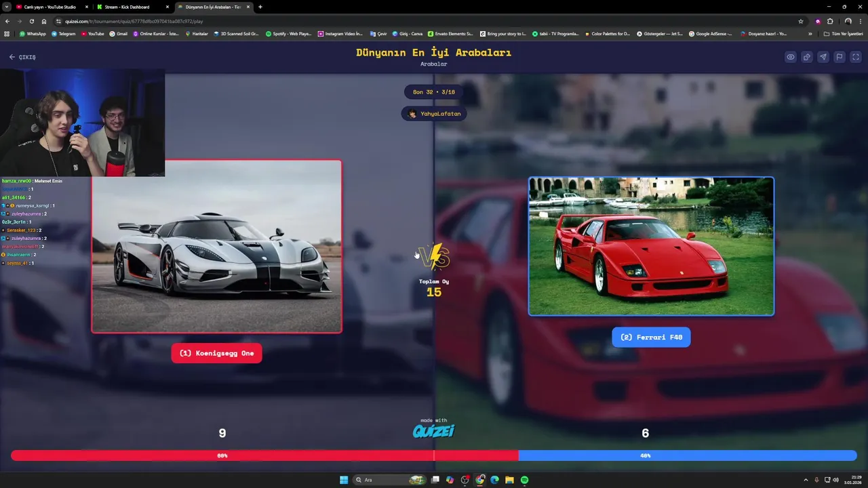Open the Chrome profile avatar

pos(848,21)
